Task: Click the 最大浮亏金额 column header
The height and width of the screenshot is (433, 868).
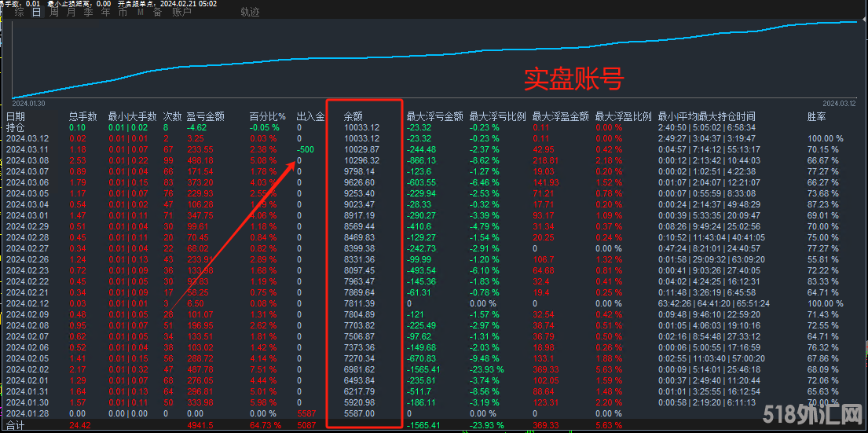Action: coord(434,117)
